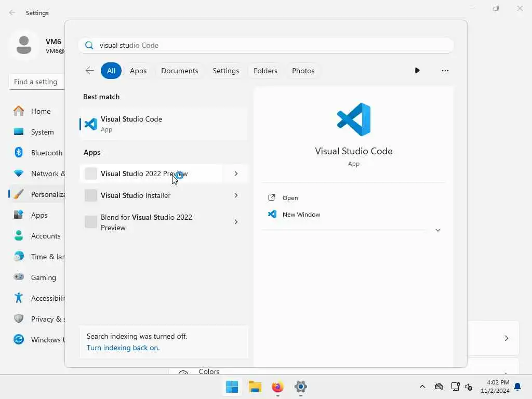
Task: Click Blend for Visual Studio placeholder icon
Action: [x=90, y=222]
